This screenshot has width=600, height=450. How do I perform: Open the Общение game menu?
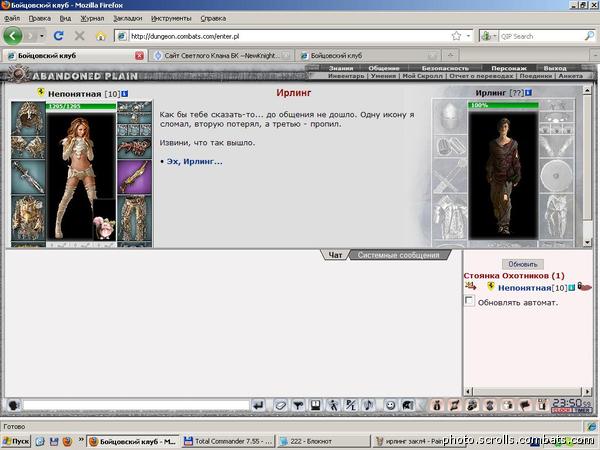384,68
